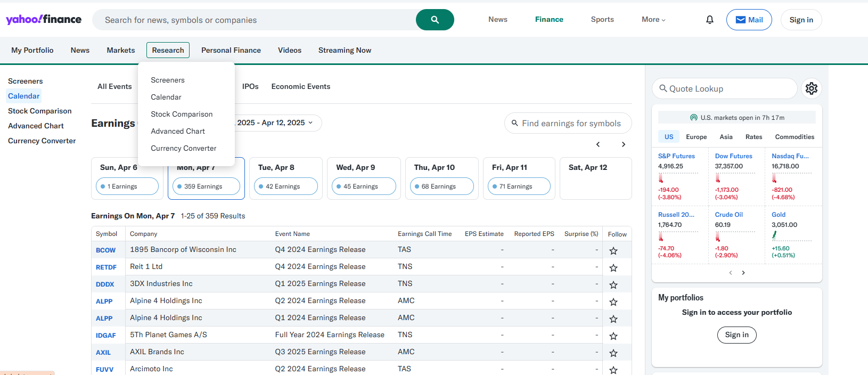
Task: Switch to the All Events tab
Action: 114,86
